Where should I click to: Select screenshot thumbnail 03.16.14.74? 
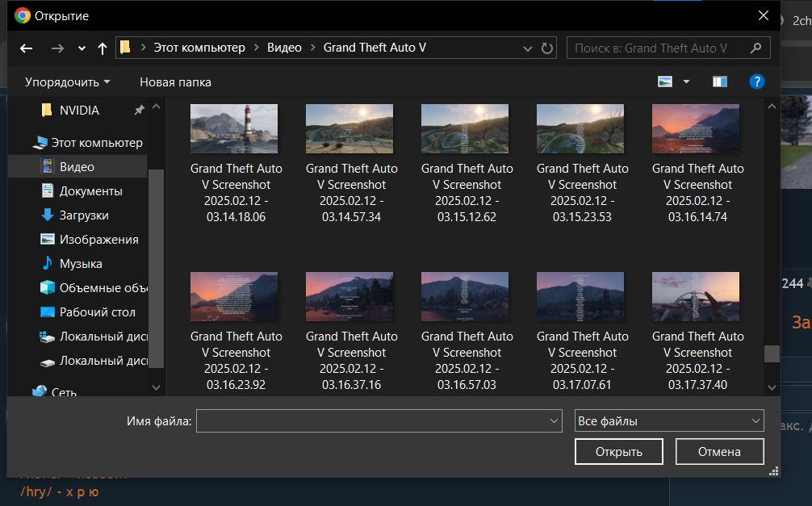pos(696,128)
